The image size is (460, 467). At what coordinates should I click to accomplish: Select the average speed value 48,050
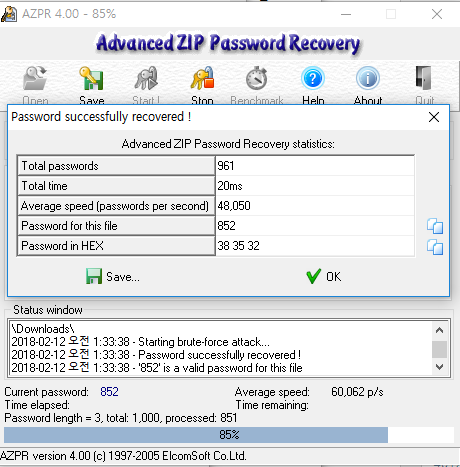click(x=315, y=206)
